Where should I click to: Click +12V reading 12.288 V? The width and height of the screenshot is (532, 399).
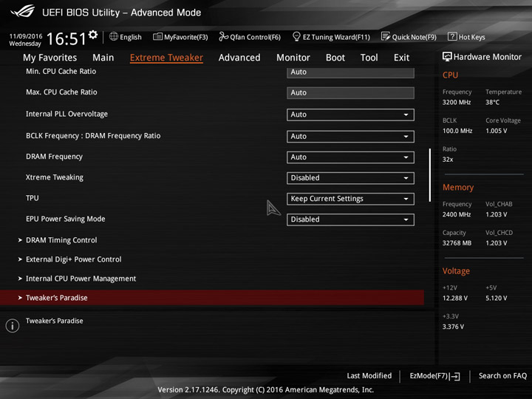point(455,299)
